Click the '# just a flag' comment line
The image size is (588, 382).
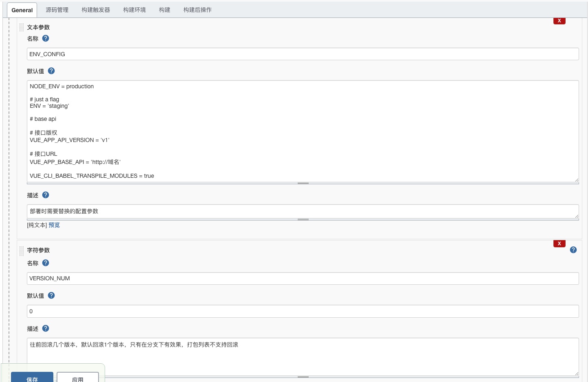44,99
